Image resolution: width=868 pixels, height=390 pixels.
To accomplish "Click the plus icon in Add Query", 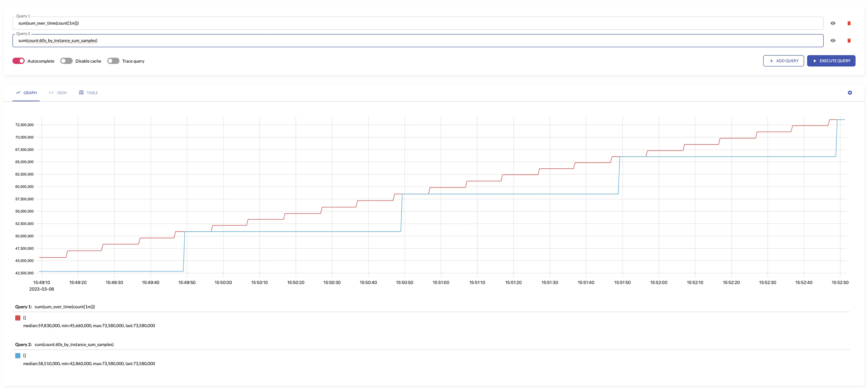I will (x=771, y=61).
